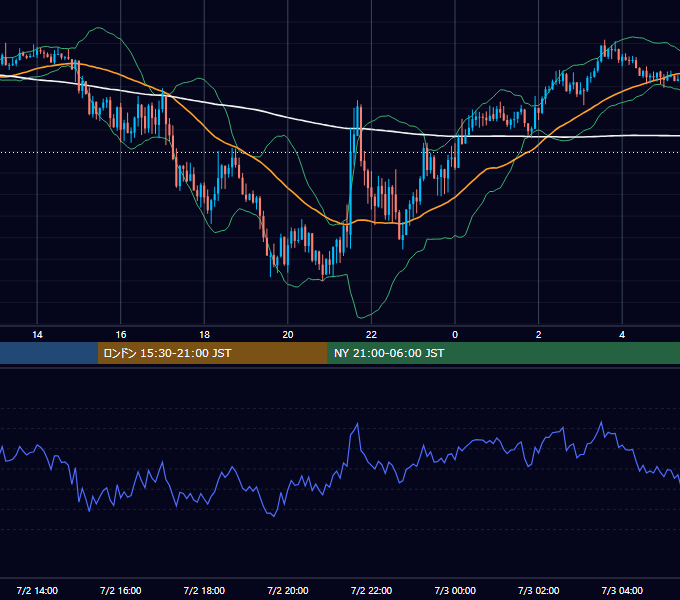Image resolution: width=680 pixels, height=600 pixels.
Task: Click the 7/2 14:00 label on the lower axis
Action: [37, 590]
